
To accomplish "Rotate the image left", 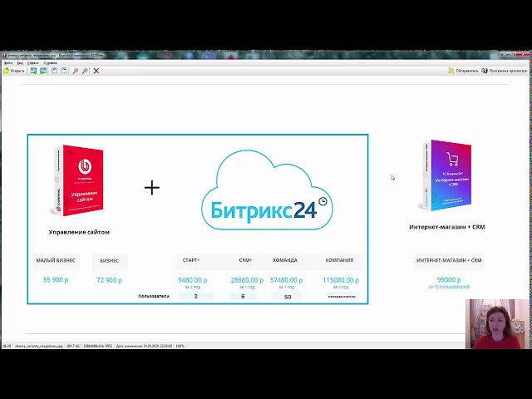I will (x=54, y=71).
